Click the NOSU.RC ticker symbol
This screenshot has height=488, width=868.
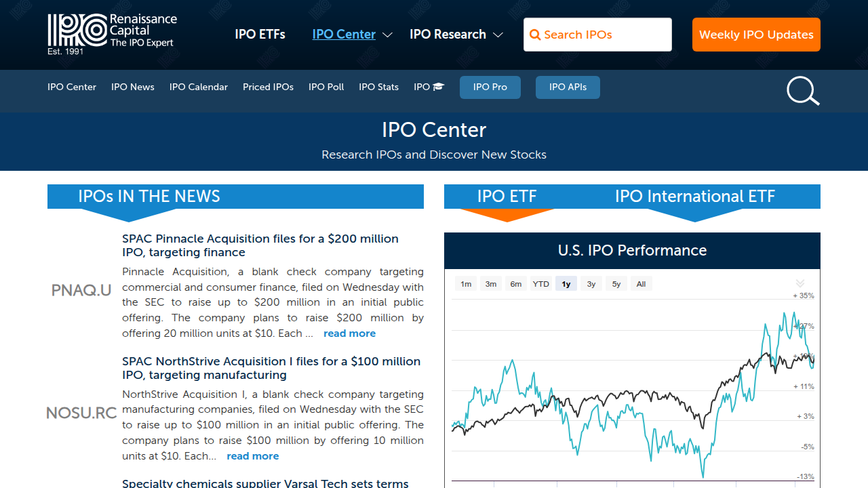(81, 413)
